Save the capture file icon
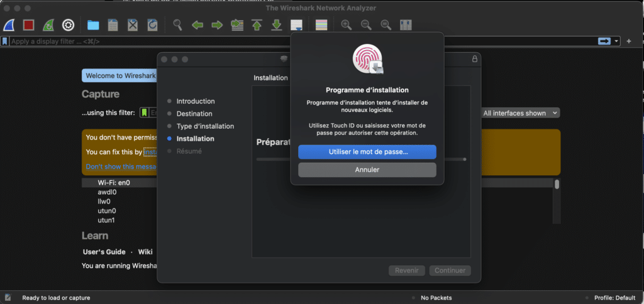 (113, 25)
